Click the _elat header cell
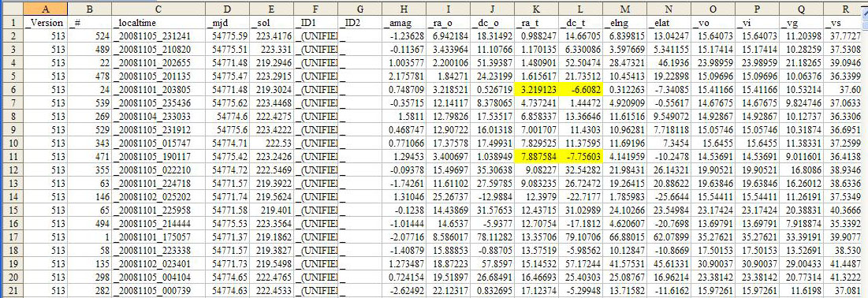 (x=669, y=23)
